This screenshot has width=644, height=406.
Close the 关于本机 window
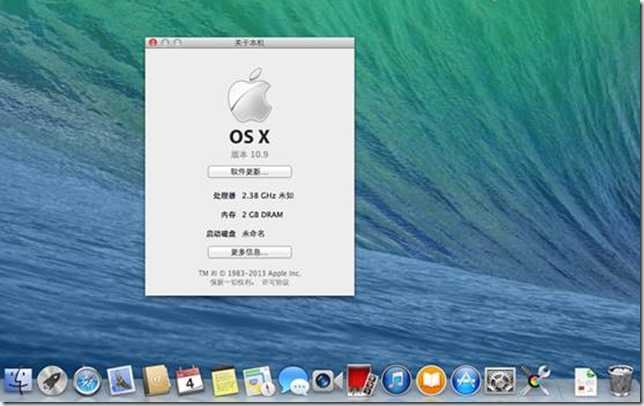click(153, 42)
